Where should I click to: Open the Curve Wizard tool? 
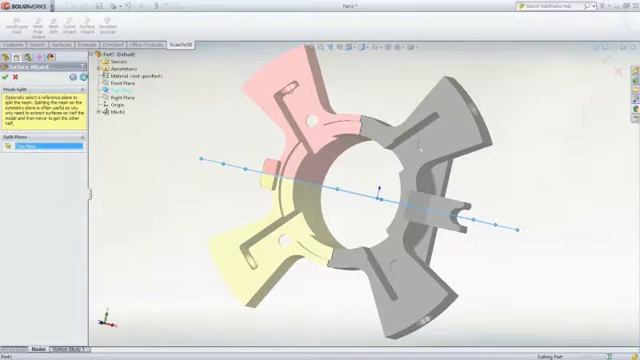(x=69, y=26)
